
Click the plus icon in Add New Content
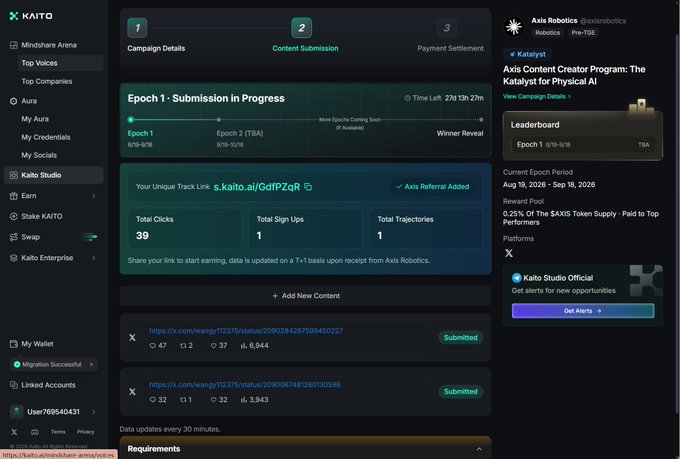click(x=275, y=296)
